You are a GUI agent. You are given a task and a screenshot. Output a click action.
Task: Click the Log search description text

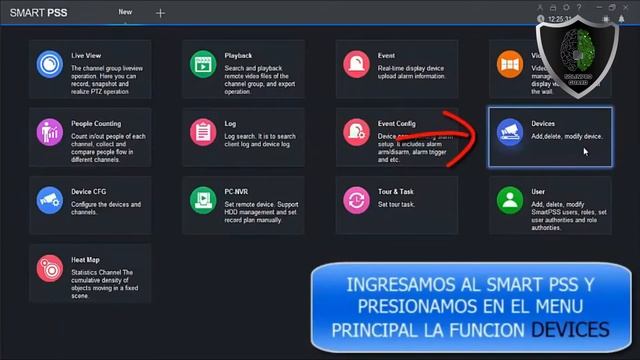tap(260, 140)
